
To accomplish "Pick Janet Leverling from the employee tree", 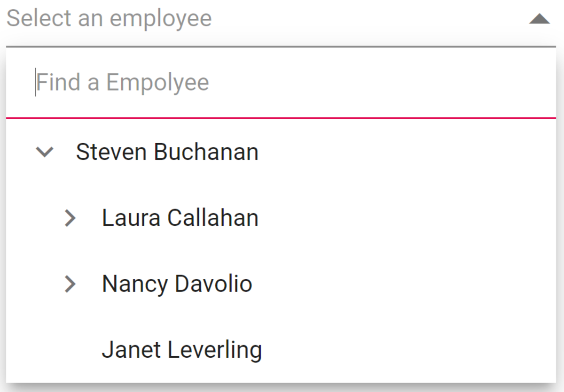I will (x=181, y=350).
